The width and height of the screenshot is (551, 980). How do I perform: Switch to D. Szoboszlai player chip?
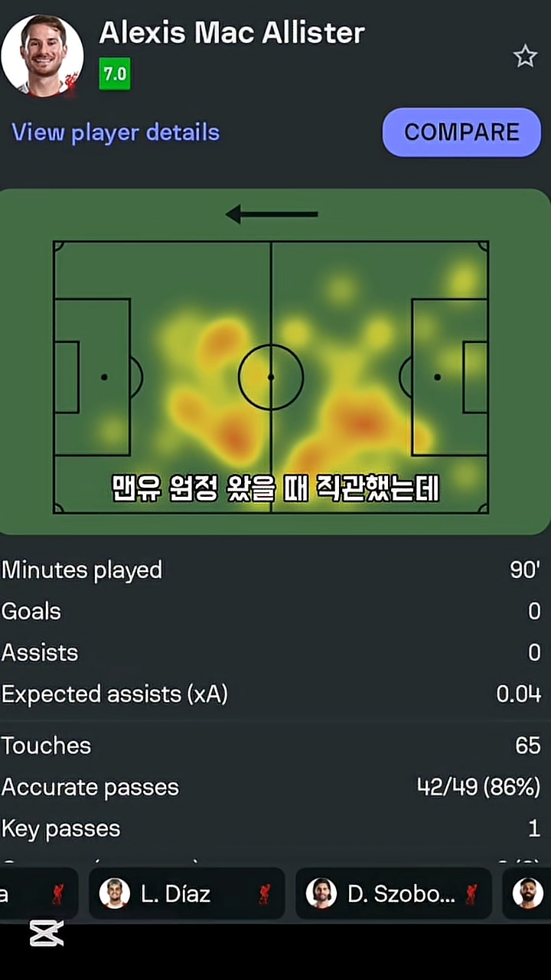(393, 893)
